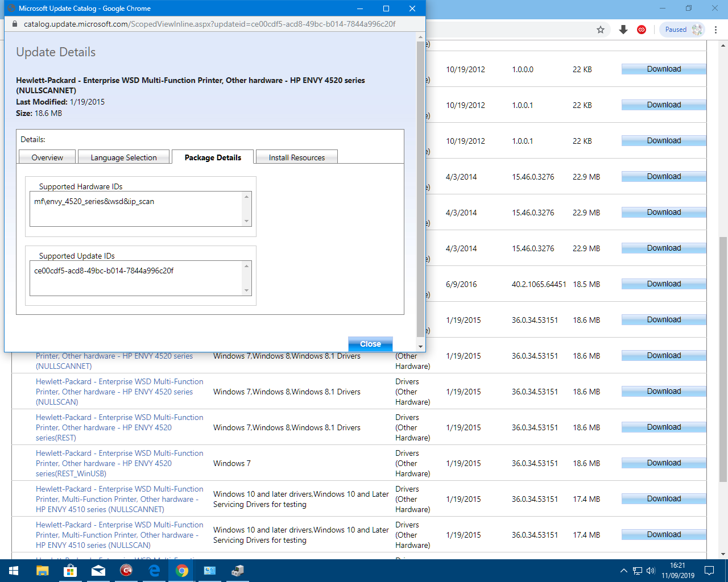This screenshot has width=728, height=582.
Task: Open the Mail app in the taskbar
Action: click(x=98, y=571)
